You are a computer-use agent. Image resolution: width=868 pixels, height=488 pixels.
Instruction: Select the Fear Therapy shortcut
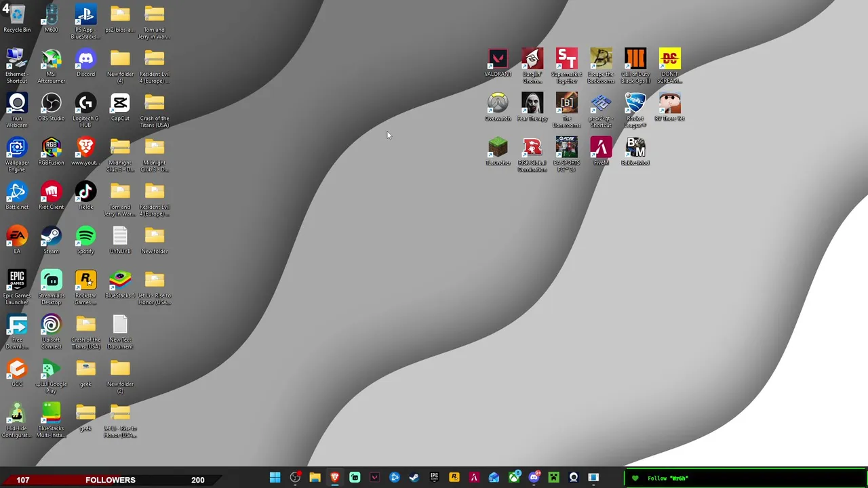point(532,107)
